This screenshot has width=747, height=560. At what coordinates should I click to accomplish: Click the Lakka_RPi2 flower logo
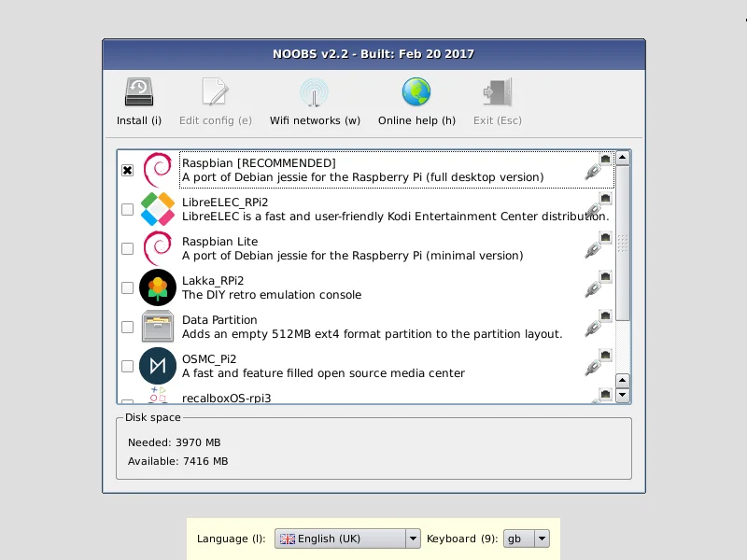coord(158,287)
